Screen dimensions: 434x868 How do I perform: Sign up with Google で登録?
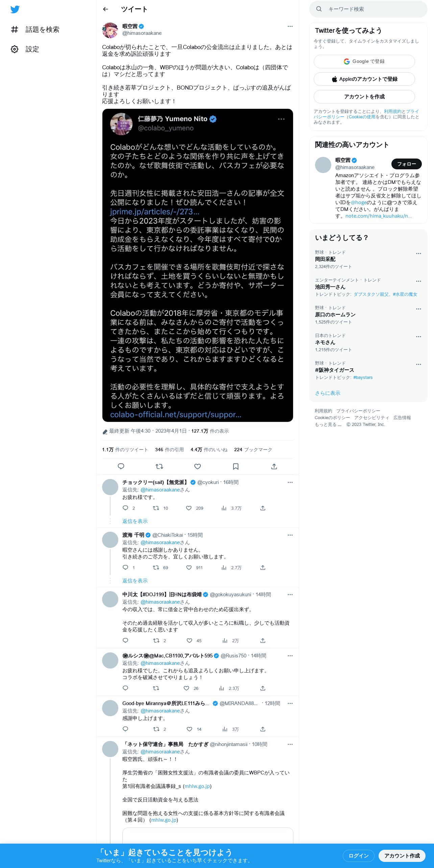coord(364,62)
